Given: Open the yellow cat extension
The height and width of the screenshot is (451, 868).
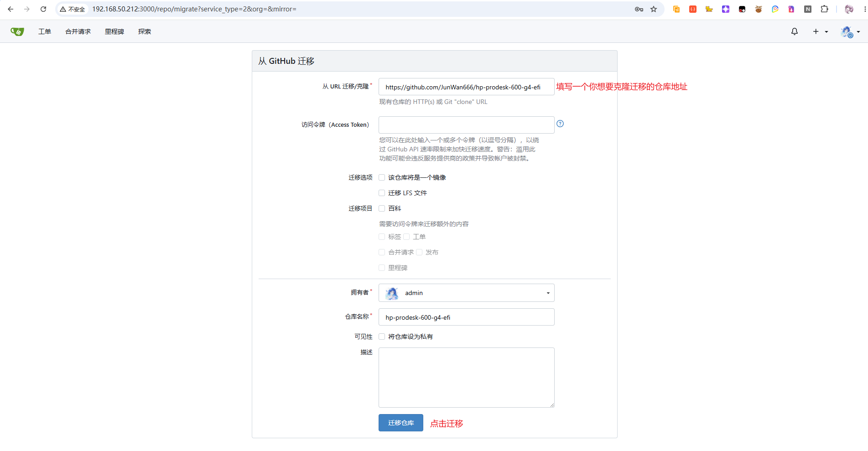Looking at the screenshot, I should (709, 9).
